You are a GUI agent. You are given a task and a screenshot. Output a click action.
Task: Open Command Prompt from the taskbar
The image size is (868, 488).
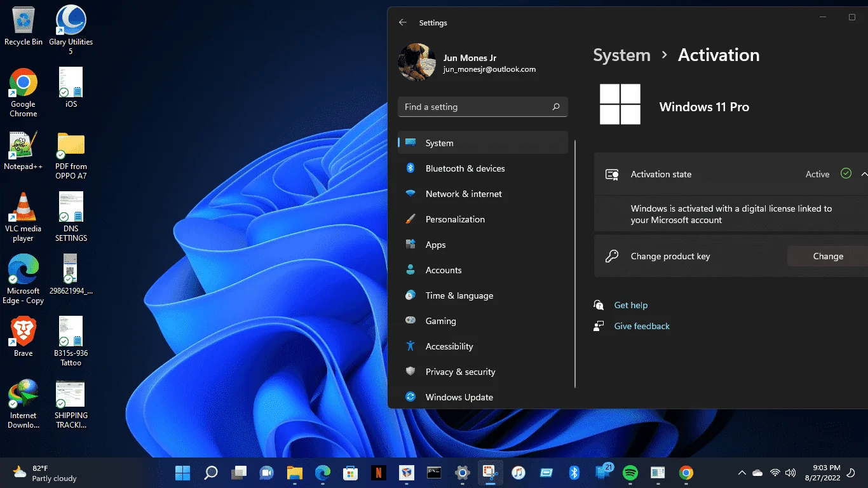click(435, 473)
